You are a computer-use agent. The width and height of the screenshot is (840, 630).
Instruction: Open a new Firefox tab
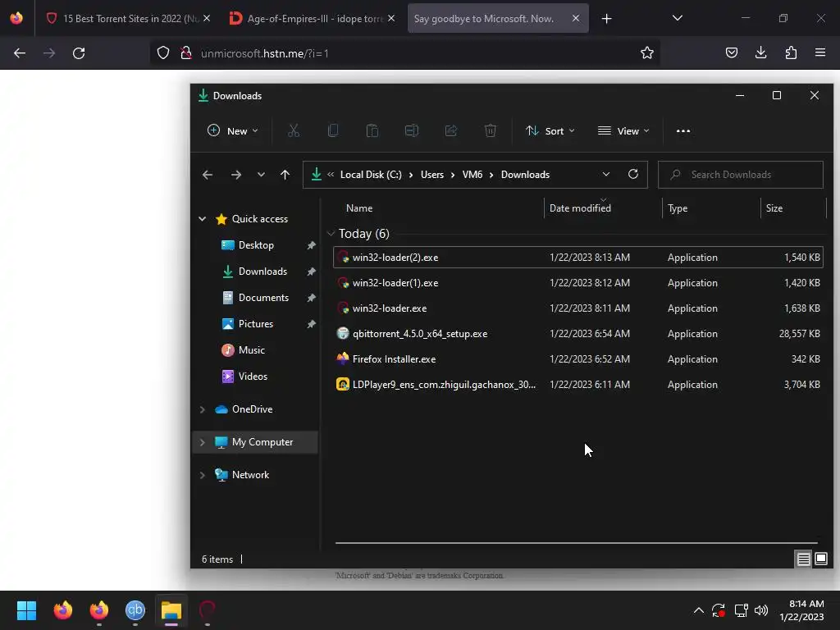[x=606, y=19]
